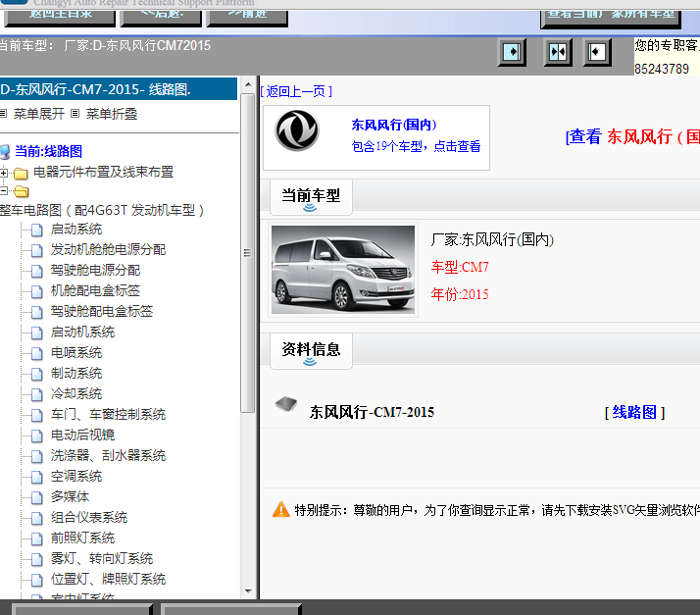Click the collapse-left arrow icon
Image resolution: width=700 pixels, height=615 pixels.
(597, 52)
